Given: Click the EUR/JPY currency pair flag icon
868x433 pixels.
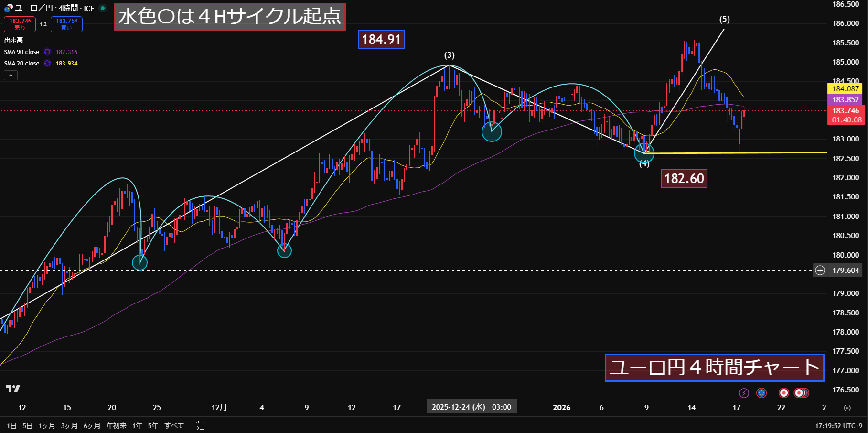Looking at the screenshot, I should click(8, 8).
